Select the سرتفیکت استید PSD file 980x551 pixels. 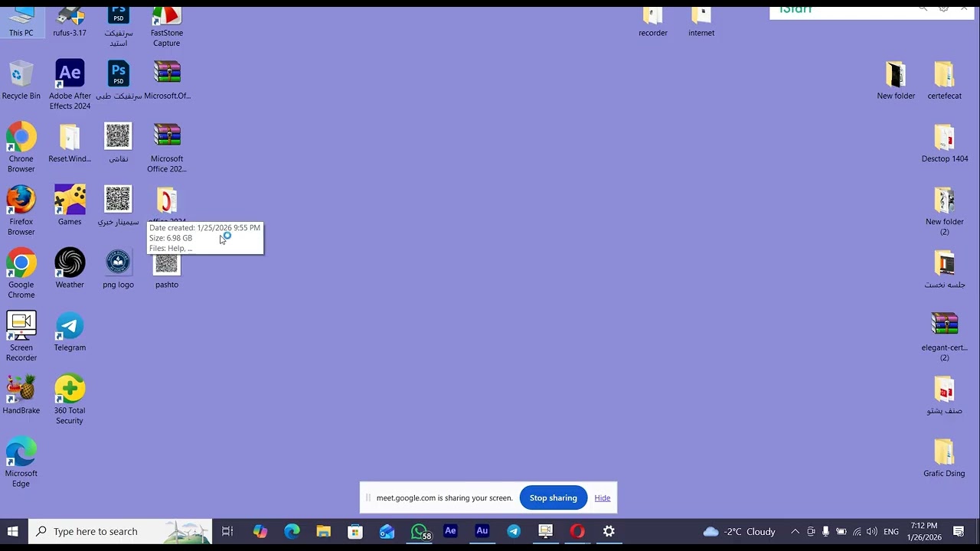pyautogui.click(x=118, y=26)
